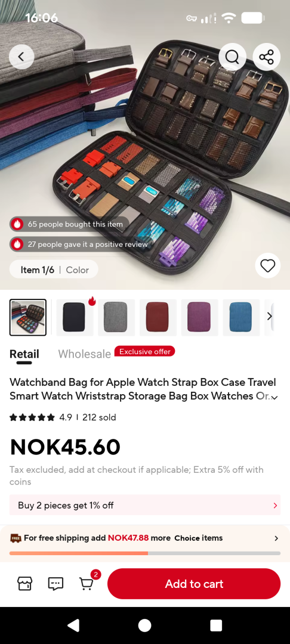
Task: Add to cart
Action: 194,584
